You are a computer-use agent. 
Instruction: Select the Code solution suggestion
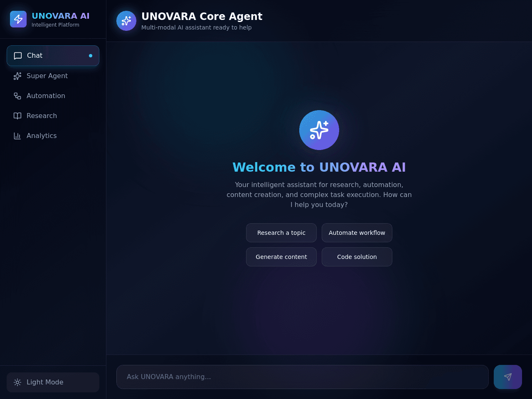coord(357,257)
